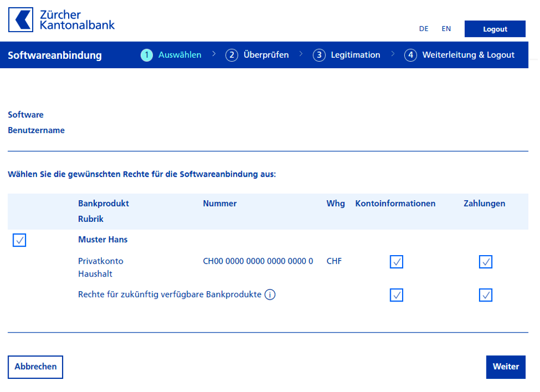Screen dimensions: 540x392
Task: Click step 2 circle icon for Überprüfen
Action: pyautogui.click(x=232, y=55)
